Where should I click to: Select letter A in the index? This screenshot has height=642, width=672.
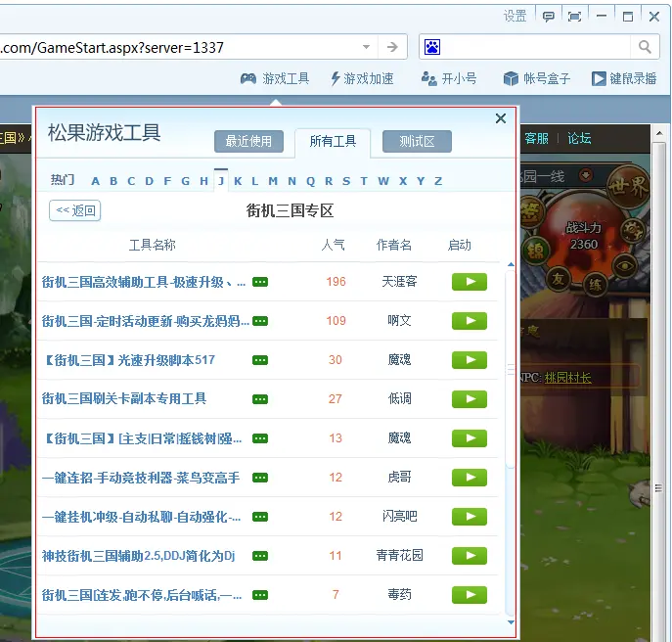[96, 181]
